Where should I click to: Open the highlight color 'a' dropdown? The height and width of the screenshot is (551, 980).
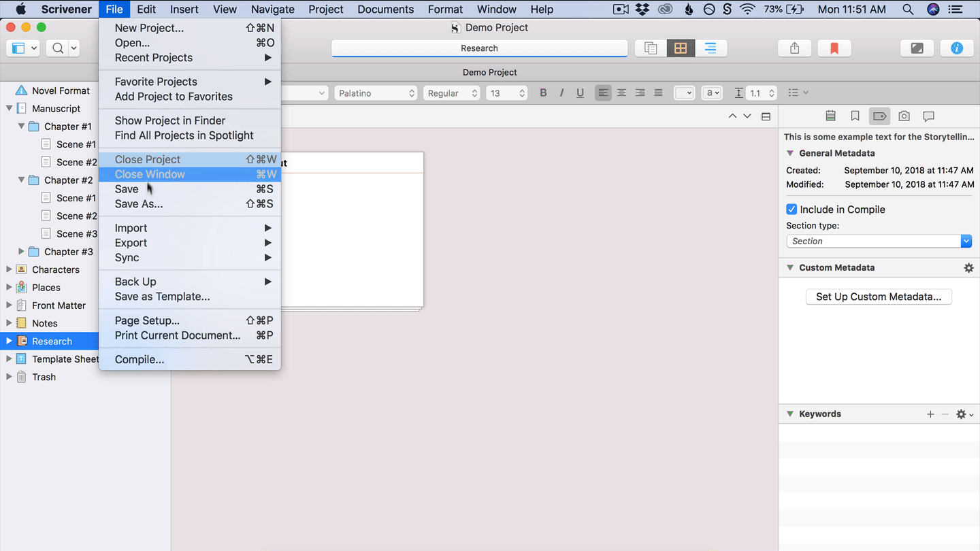[x=712, y=93]
